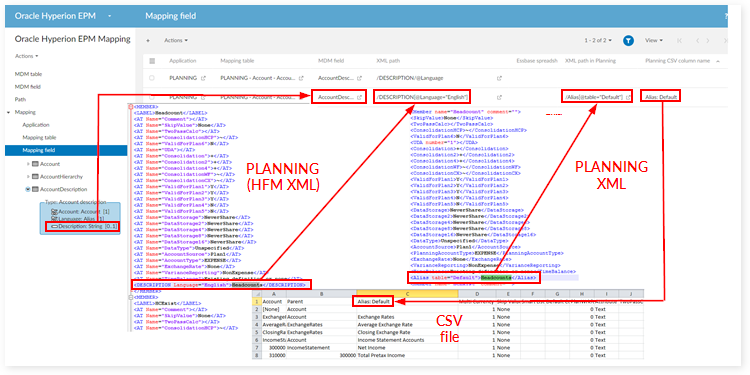Image resolution: width=750 pixels, height=375 pixels.
Task: Open the Actions menu above the table
Action: (176, 41)
